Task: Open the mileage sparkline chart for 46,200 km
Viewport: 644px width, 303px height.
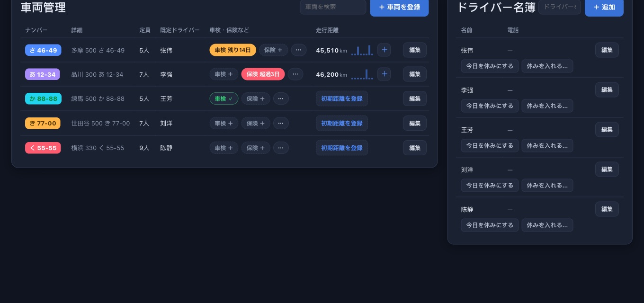Action: point(362,74)
